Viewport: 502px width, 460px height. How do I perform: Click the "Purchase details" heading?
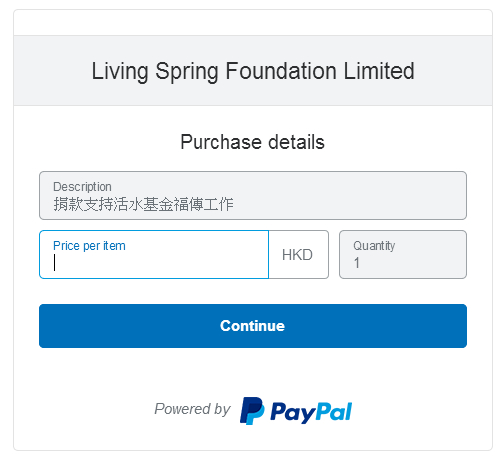tap(252, 142)
